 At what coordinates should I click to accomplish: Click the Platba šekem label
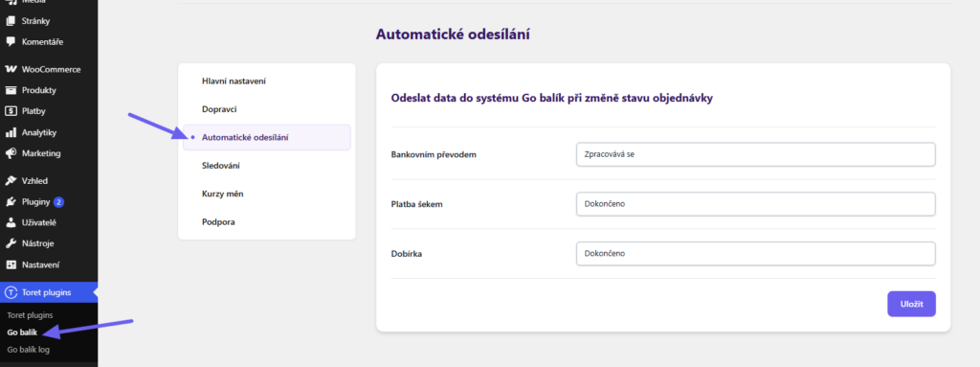[417, 204]
